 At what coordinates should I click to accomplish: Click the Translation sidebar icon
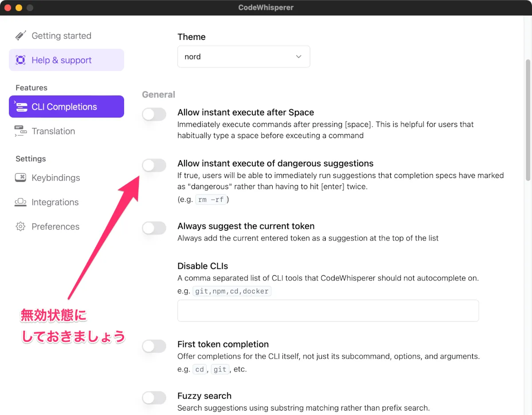pos(20,131)
